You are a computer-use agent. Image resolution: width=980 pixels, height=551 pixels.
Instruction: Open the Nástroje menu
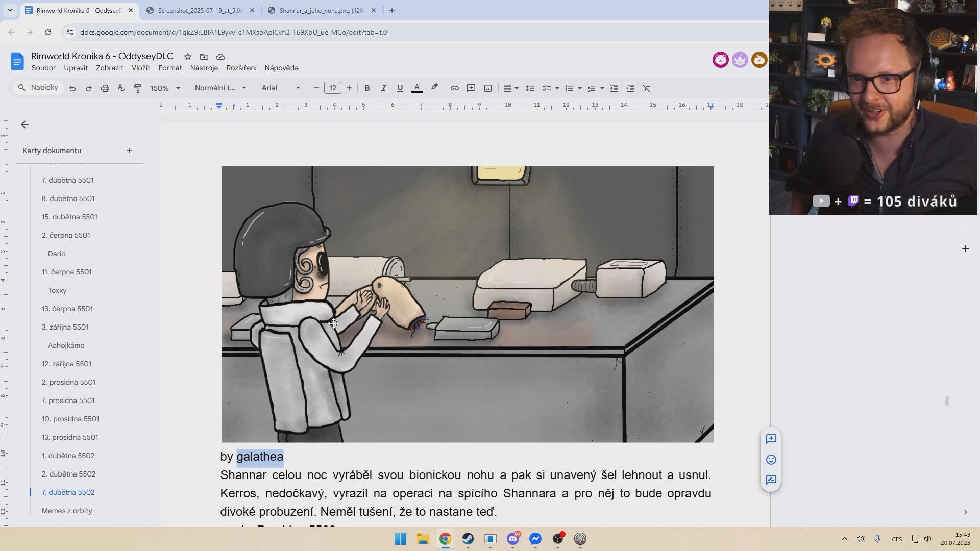204,68
